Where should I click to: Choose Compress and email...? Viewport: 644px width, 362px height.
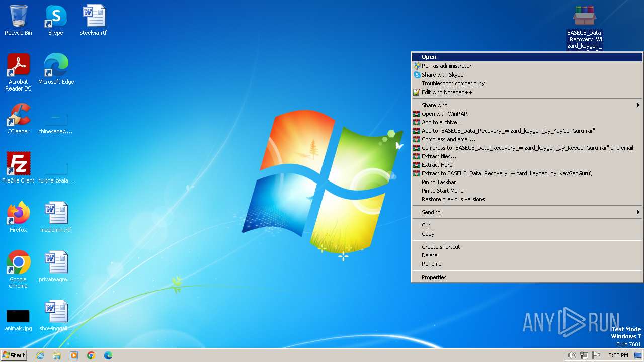[x=527, y=139]
